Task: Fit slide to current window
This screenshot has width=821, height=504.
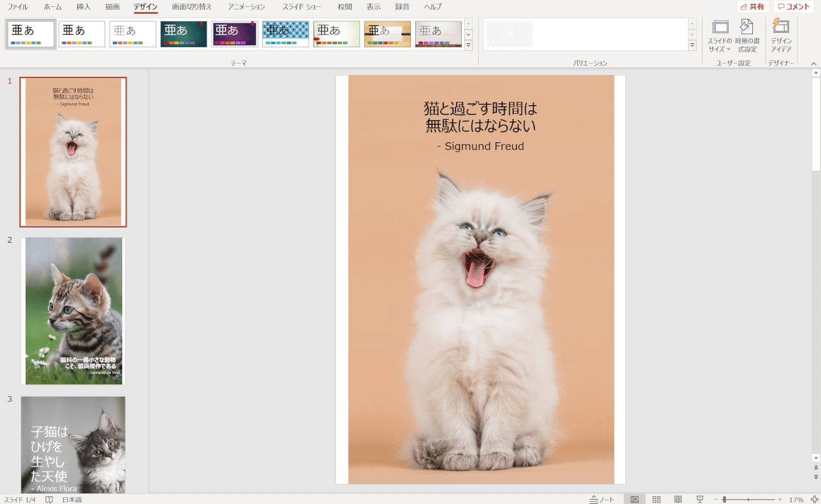Action: coord(813,500)
